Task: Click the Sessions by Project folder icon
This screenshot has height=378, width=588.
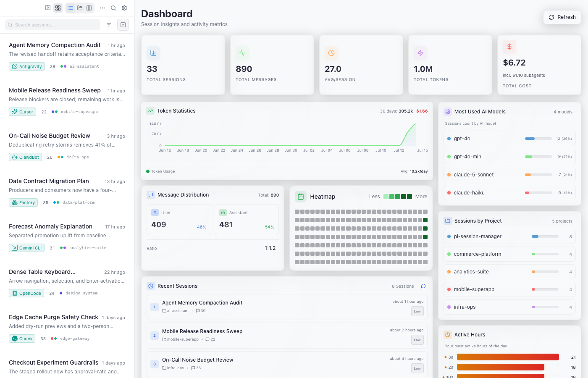Action: click(x=448, y=221)
